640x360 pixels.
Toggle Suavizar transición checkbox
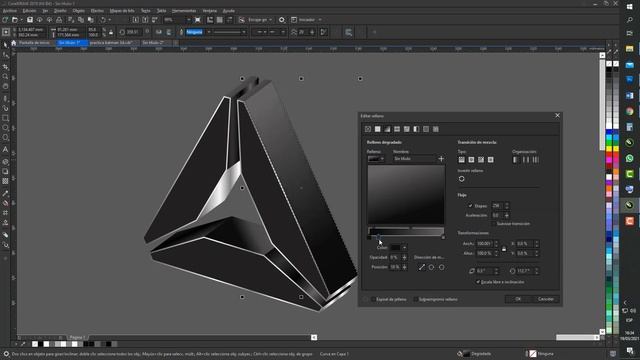tap(493, 224)
